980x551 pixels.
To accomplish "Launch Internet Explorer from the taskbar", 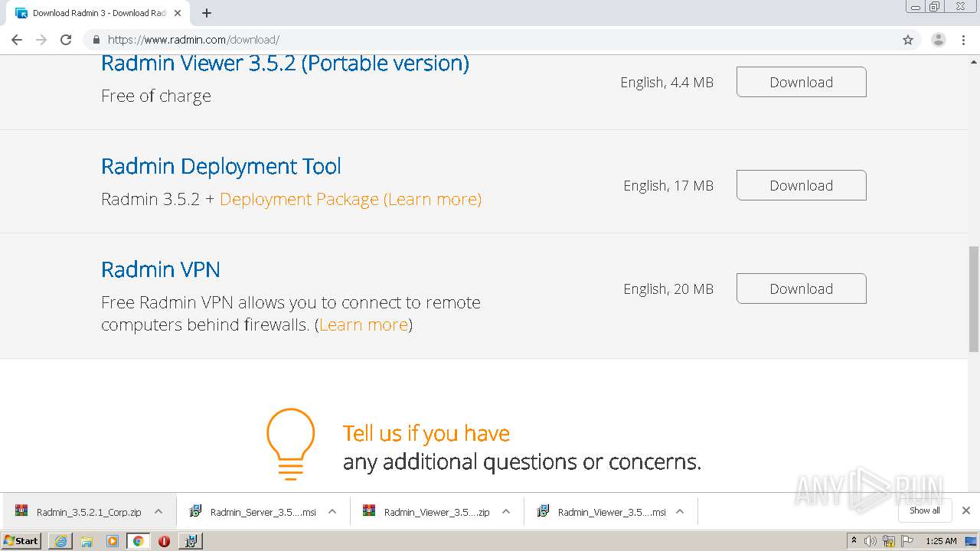I will point(60,541).
